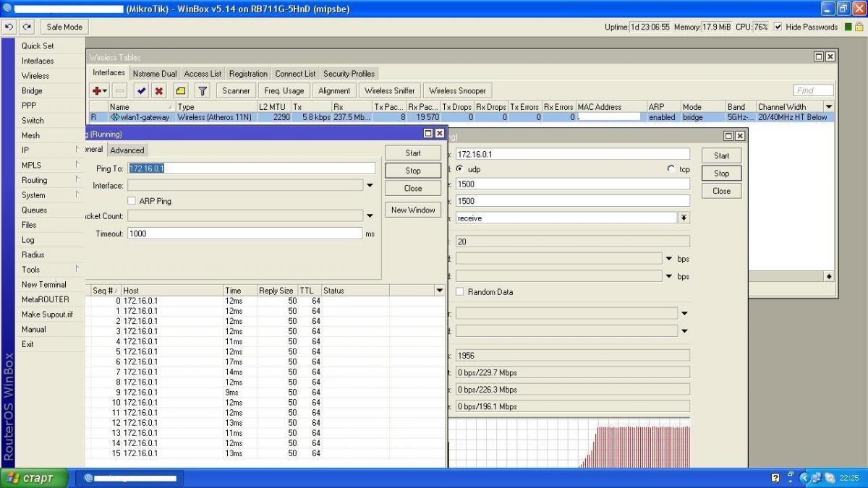The width and height of the screenshot is (868, 488).
Task: Toggle the Hide Passwords checkbox
Action: tap(778, 27)
